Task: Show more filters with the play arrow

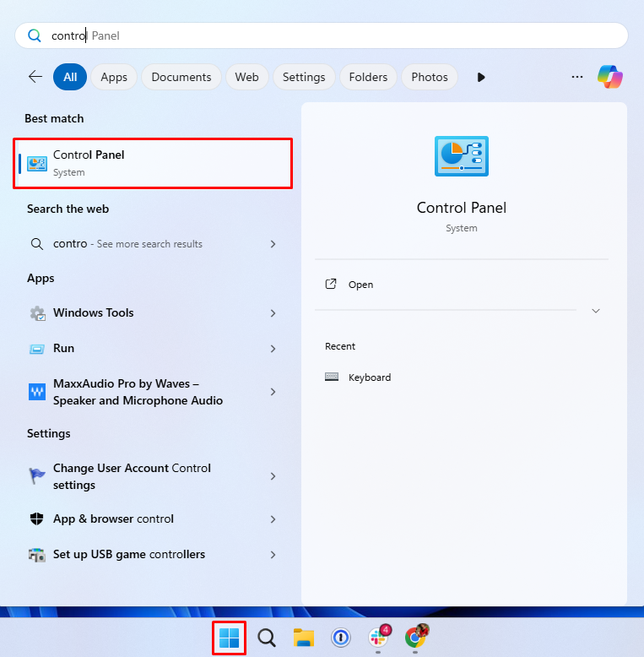Action: click(x=481, y=77)
